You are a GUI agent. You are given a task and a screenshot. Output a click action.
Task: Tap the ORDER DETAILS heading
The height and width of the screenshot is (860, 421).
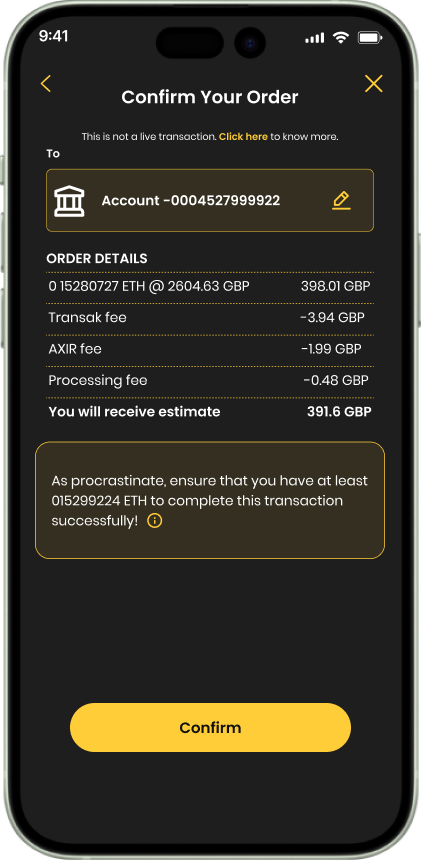(x=97, y=258)
